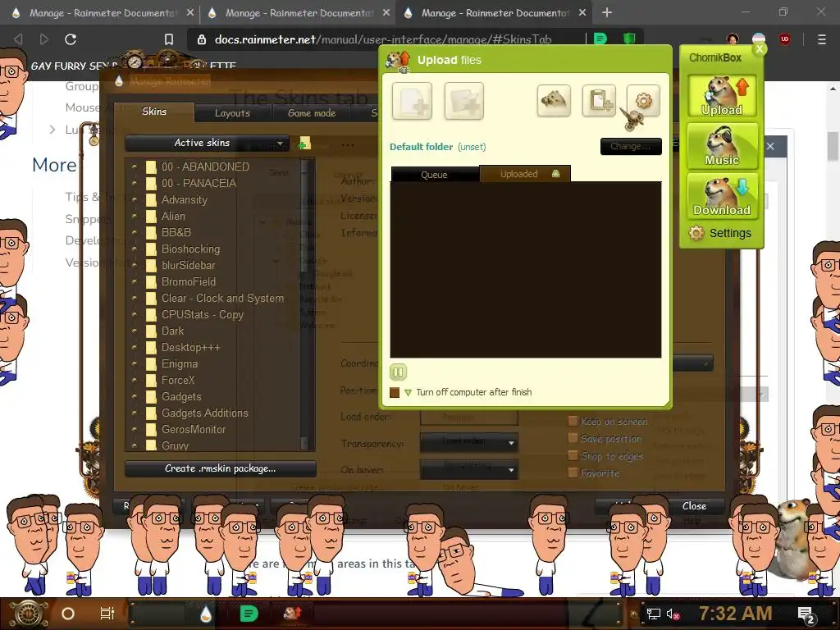Click the browser address bar
Screen dimensions: 840x630
[383, 39]
